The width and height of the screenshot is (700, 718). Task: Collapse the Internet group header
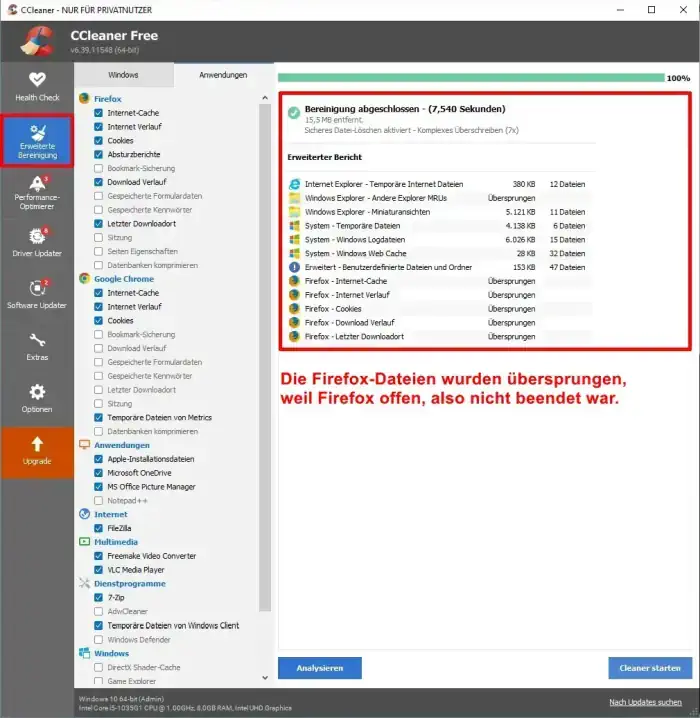[x=110, y=514]
